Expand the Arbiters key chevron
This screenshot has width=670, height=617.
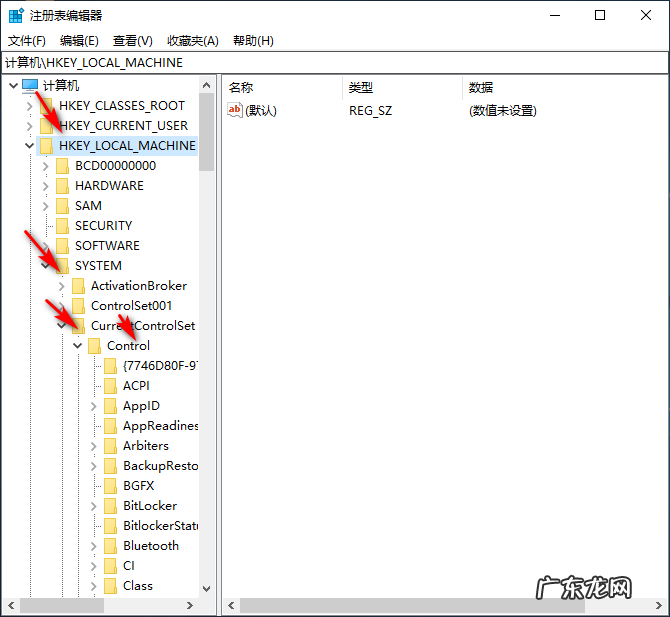tap(94, 446)
